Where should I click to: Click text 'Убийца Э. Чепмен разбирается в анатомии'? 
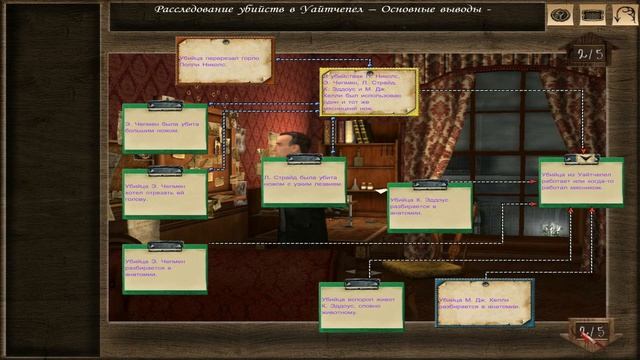(x=156, y=268)
